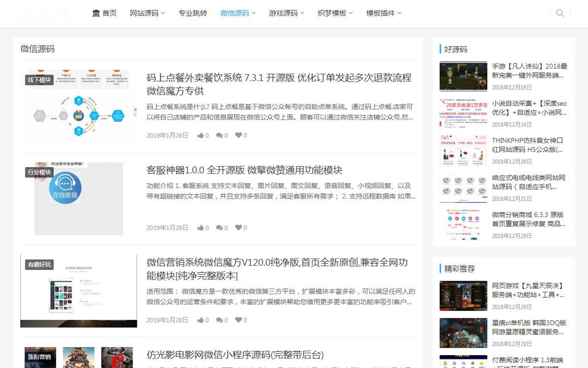
Task: Go to 首页 in the navigation
Action: click(x=110, y=13)
